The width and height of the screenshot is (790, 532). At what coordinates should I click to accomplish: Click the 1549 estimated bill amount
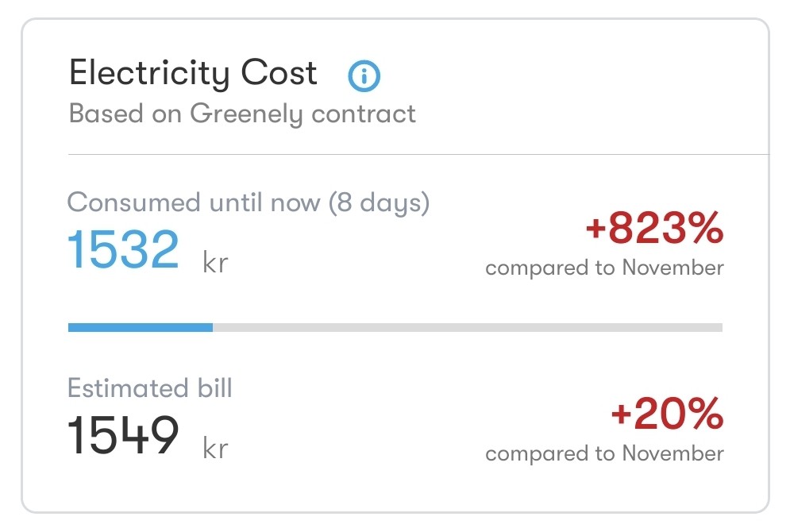124,436
